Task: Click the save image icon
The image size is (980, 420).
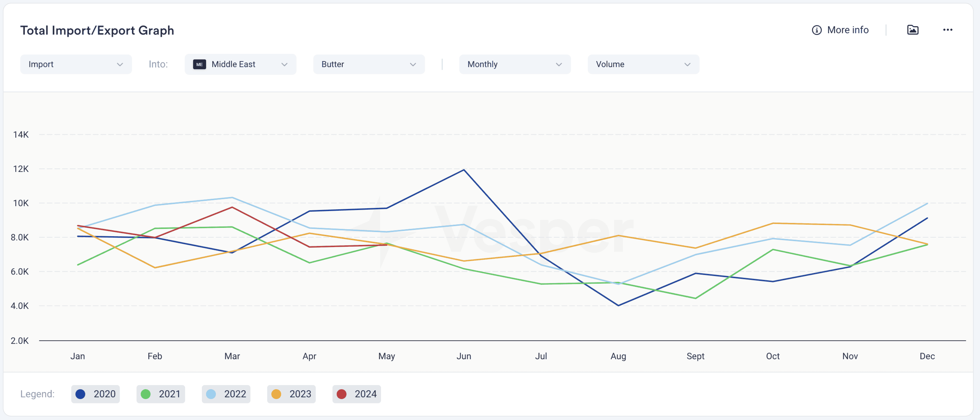Action: coord(913,30)
